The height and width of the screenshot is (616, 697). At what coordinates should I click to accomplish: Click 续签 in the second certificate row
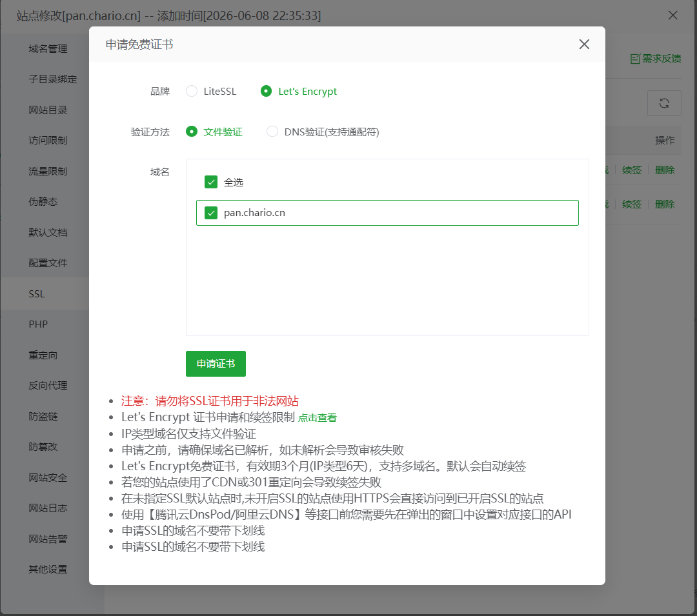[632, 204]
